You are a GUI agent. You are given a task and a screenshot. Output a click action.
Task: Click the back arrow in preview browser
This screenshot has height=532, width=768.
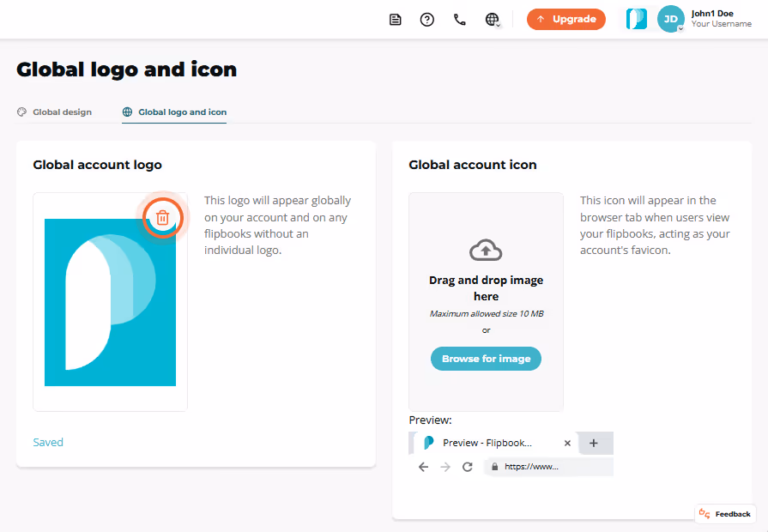point(424,467)
